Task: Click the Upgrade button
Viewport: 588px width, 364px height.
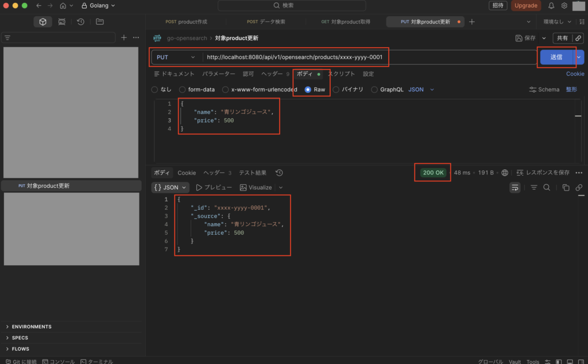Action: pyautogui.click(x=525, y=6)
